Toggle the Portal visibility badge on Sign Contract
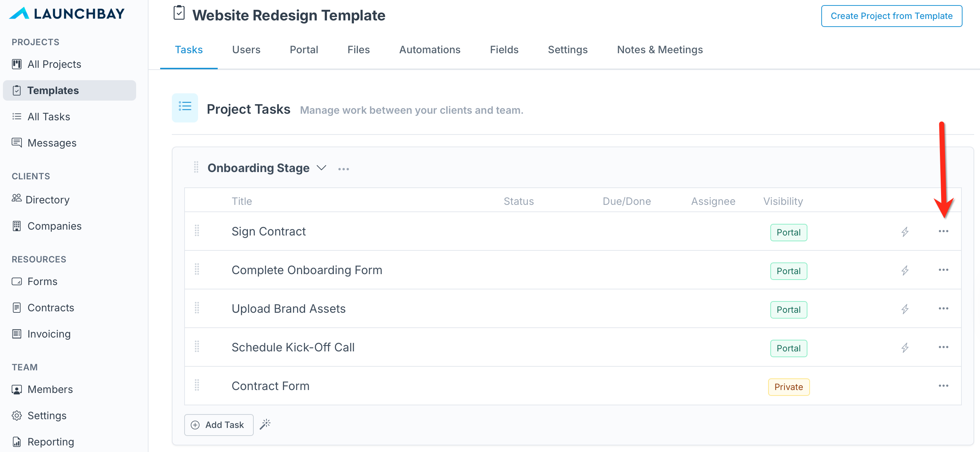Image resolution: width=980 pixels, height=452 pixels. [x=788, y=232]
